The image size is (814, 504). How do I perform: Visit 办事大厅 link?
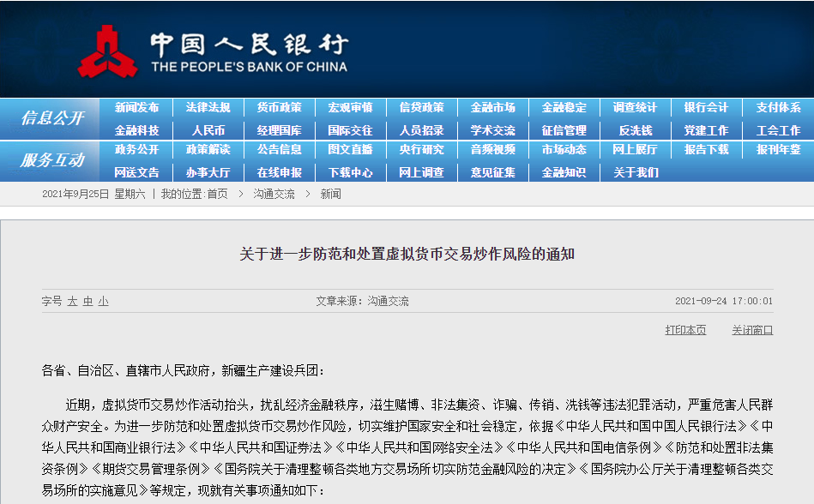(x=208, y=172)
